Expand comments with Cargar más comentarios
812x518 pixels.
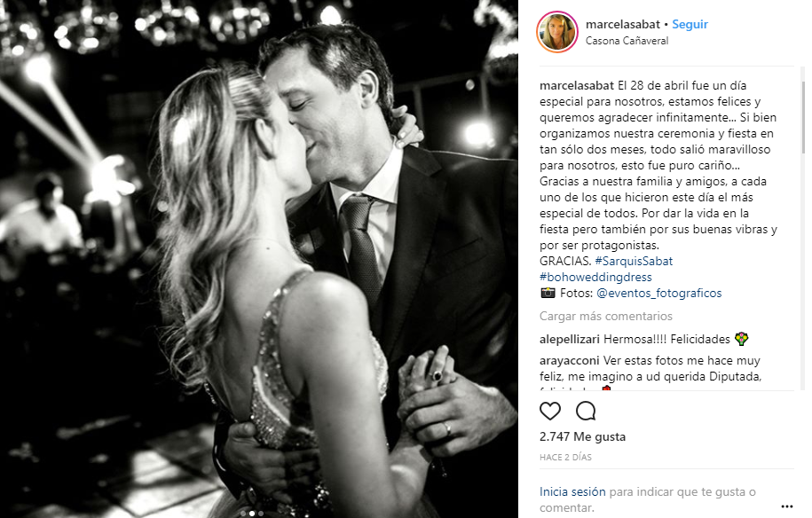(606, 316)
